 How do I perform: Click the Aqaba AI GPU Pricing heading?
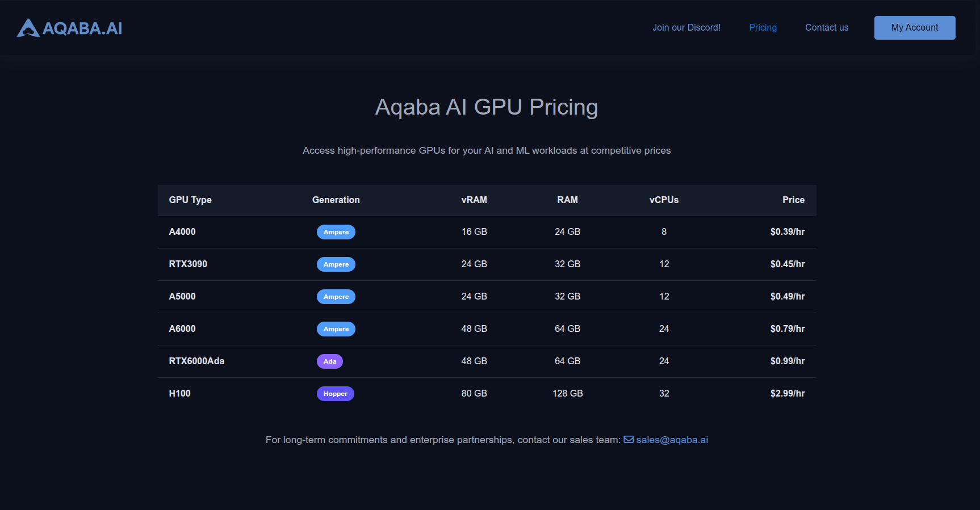[x=487, y=107]
